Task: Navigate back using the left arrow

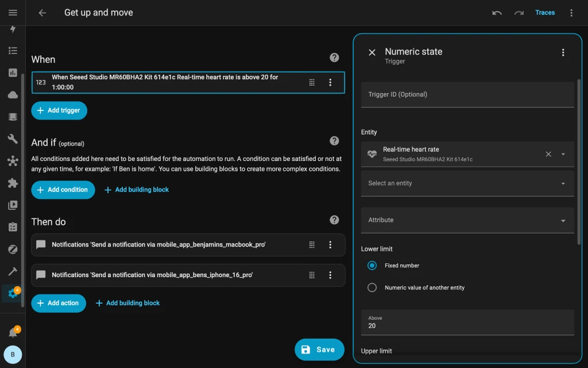Action: pyautogui.click(x=42, y=13)
